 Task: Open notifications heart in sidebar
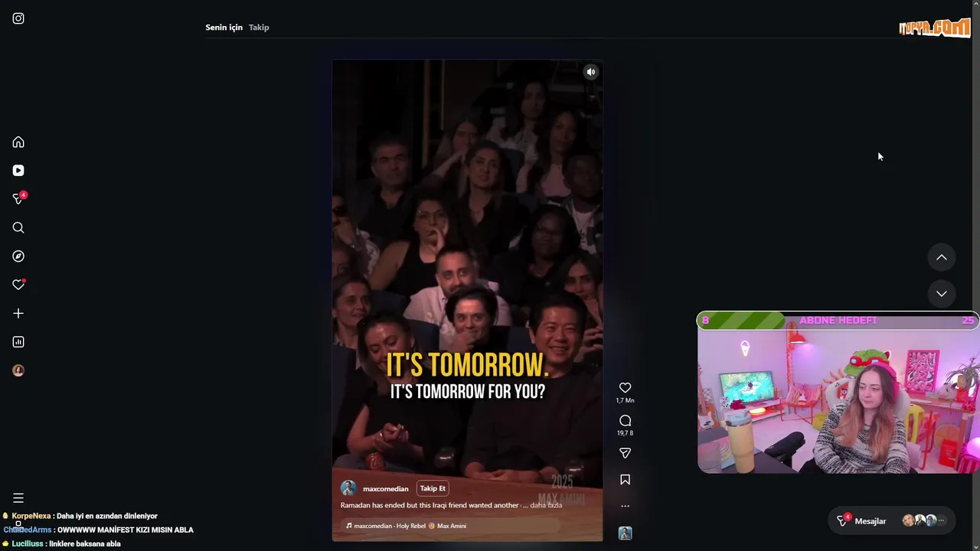point(19,285)
